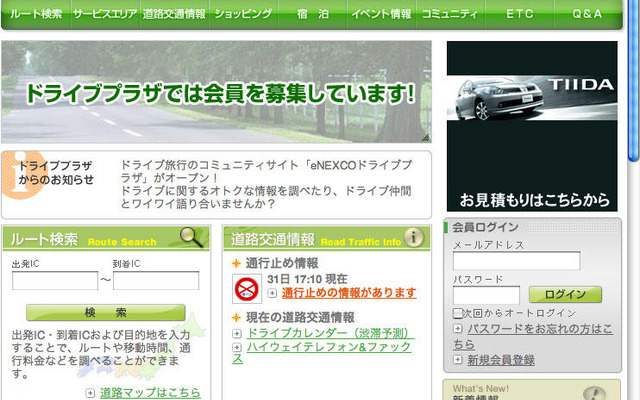Click the green ログイン button
This screenshot has height=400, width=640.
pos(565,294)
